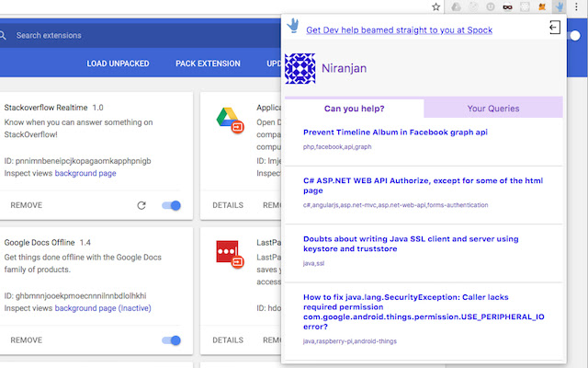Open DETAILS for the LastPass card
The height and width of the screenshot is (368, 588).
[228, 340]
